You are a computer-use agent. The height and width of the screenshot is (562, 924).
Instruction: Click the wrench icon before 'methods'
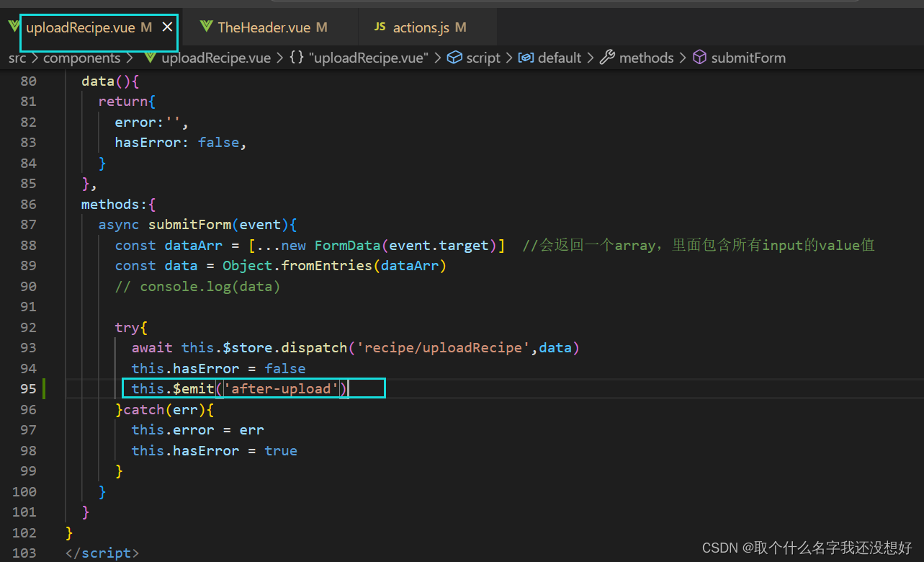tap(608, 58)
